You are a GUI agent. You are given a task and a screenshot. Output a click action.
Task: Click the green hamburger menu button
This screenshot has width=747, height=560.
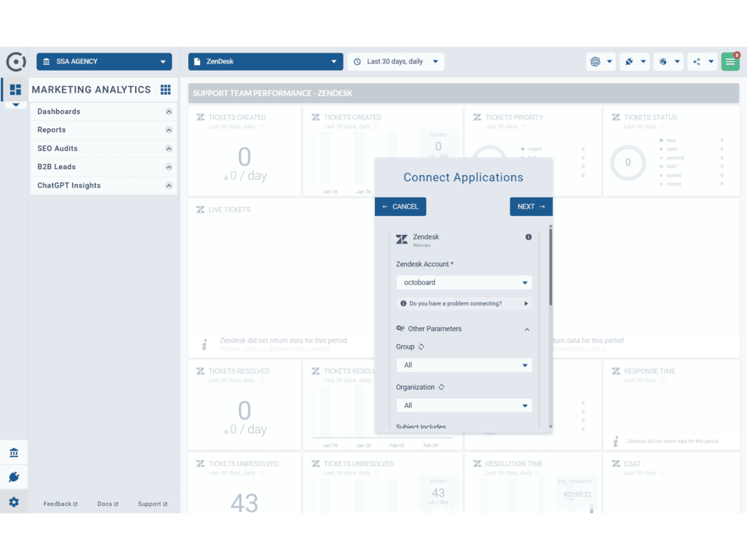tap(730, 62)
